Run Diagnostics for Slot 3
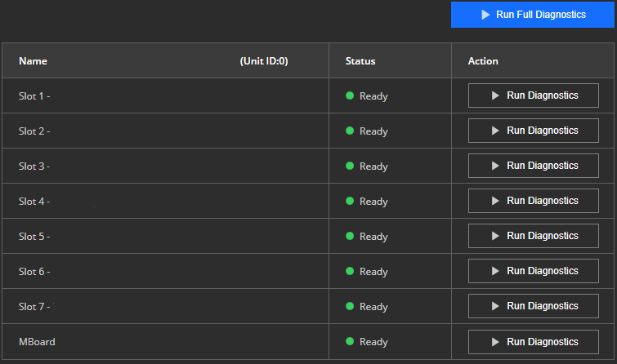Screen dimensions: 617x364 (x=533, y=166)
